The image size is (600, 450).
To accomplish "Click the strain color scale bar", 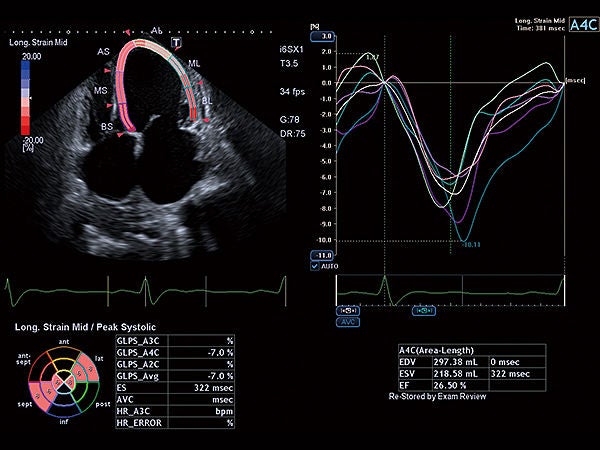I will (25, 98).
